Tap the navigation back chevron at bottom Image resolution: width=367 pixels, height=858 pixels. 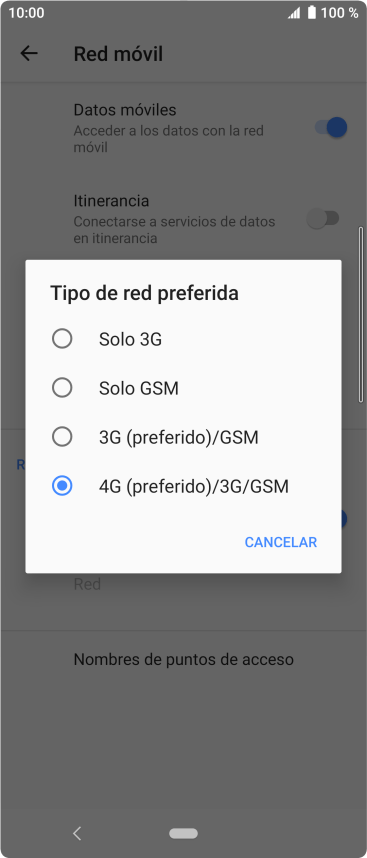click(77, 833)
